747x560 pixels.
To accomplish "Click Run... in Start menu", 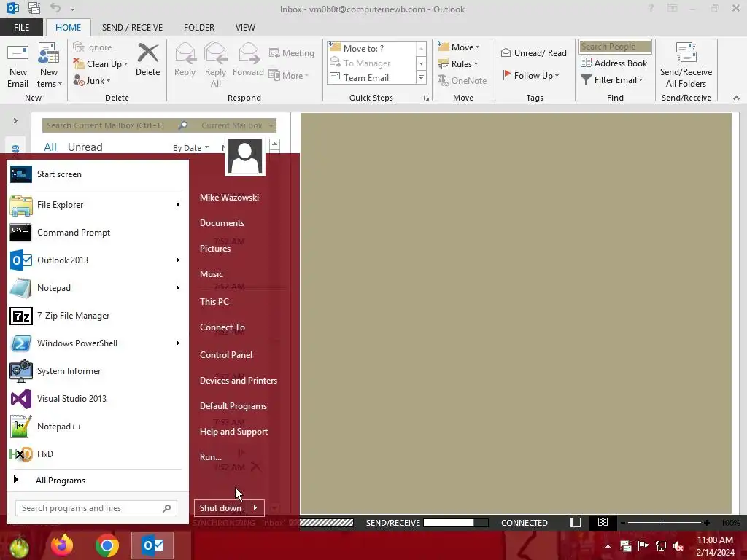I will click(211, 456).
